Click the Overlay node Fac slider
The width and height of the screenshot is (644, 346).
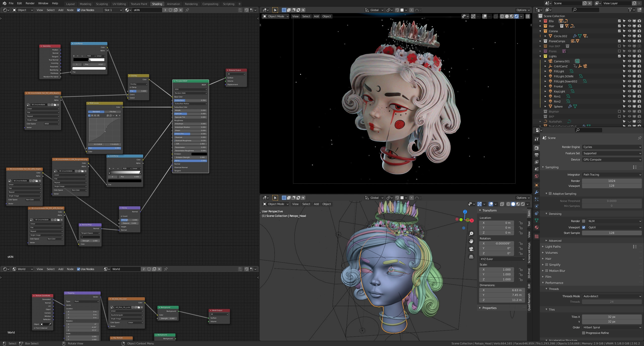pos(138,91)
